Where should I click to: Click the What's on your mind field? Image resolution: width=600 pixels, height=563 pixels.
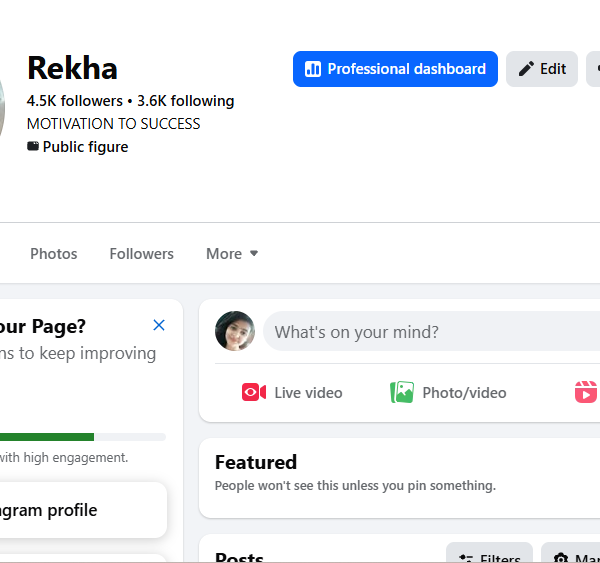(x=431, y=331)
